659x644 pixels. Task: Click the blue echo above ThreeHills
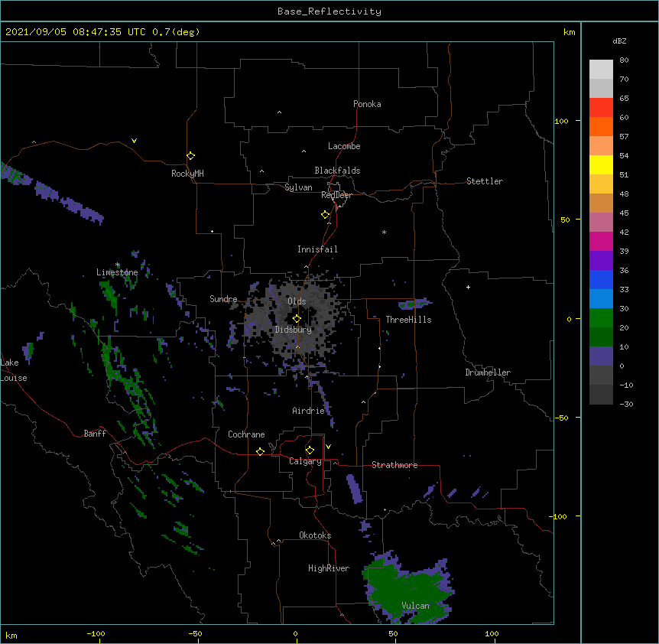click(x=415, y=303)
